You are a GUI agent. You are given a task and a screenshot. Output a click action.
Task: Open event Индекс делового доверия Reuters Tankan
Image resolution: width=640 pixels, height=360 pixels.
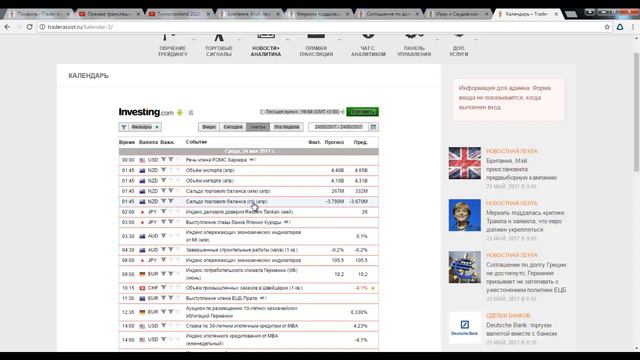(x=239, y=212)
